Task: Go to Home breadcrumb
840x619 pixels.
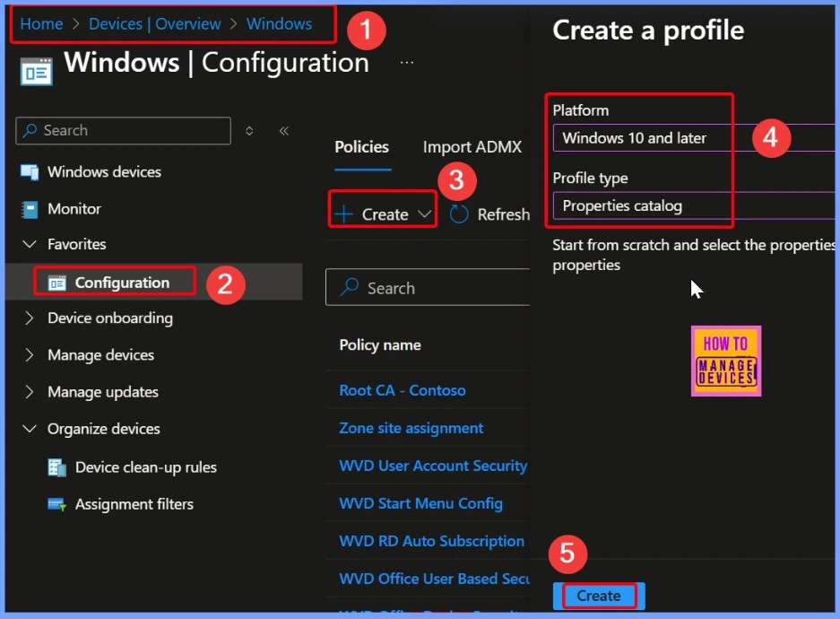Action: pos(41,24)
